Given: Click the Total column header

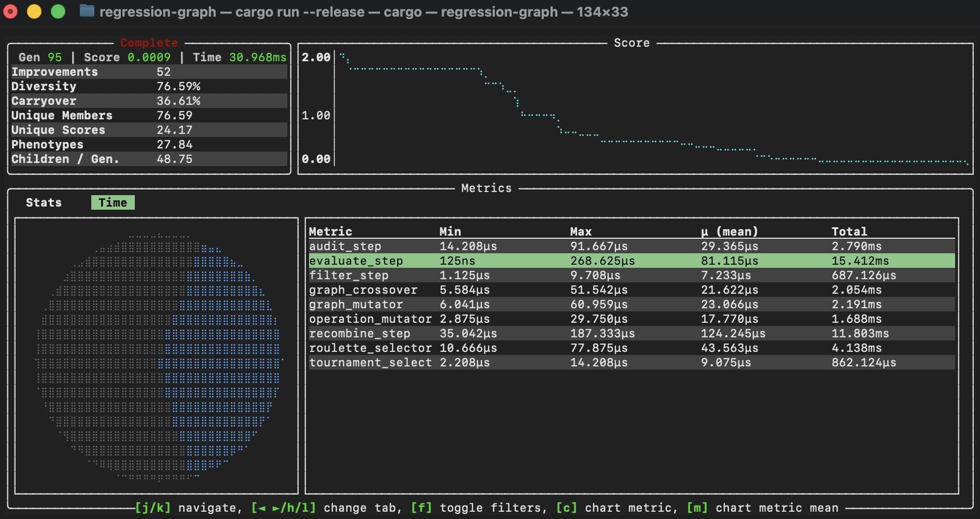Looking at the screenshot, I should pos(849,231).
